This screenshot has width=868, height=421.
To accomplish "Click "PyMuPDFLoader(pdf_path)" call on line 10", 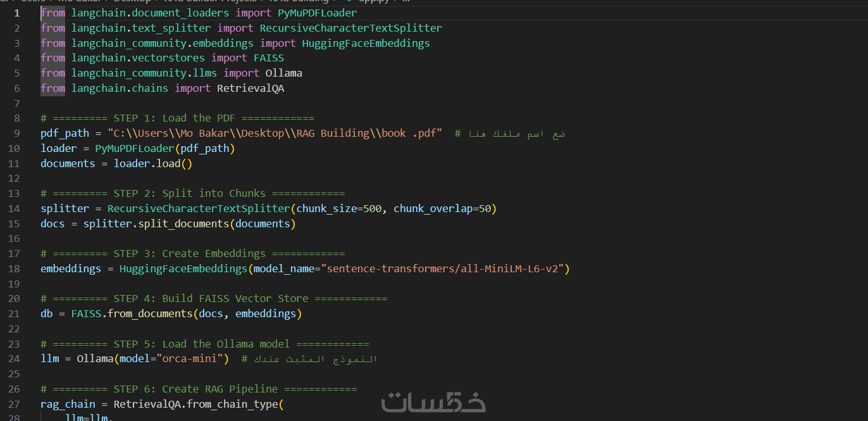I will click(x=165, y=148).
